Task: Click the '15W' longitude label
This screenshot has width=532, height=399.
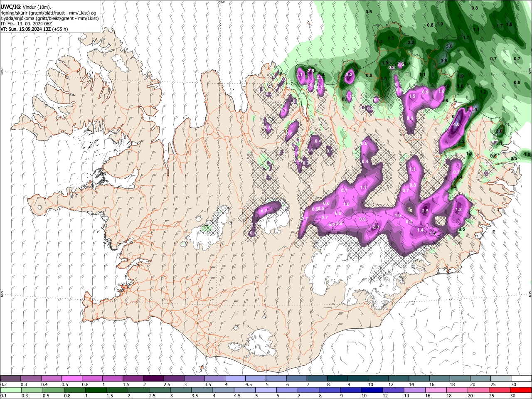Action: tap(440, 2)
